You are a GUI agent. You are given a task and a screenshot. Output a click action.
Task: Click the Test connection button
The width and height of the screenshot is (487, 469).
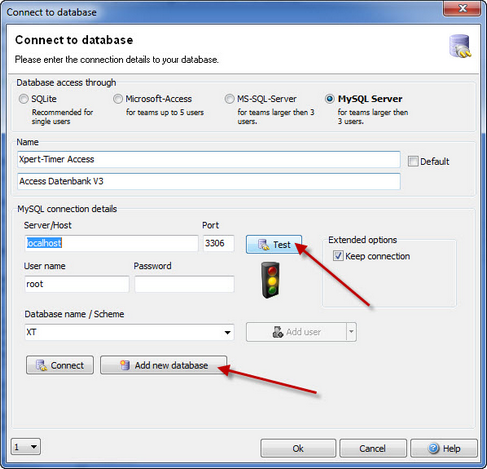coord(274,244)
